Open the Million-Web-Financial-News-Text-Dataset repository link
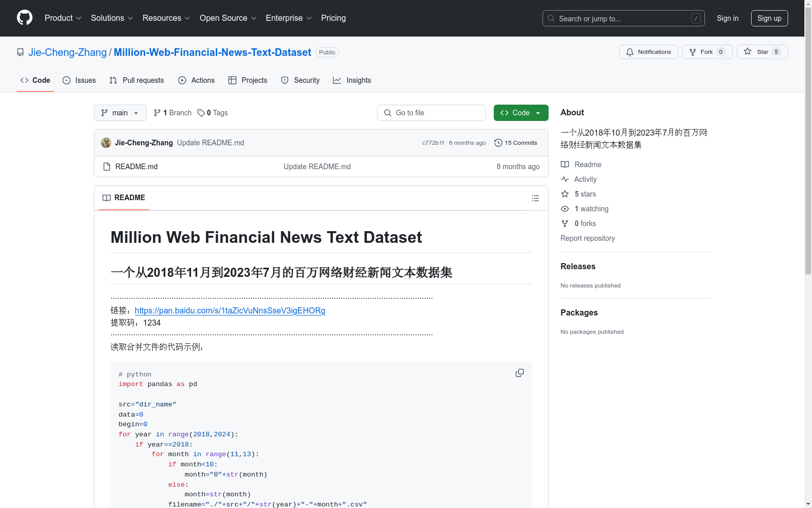Viewport: 812px width, 508px height. click(x=213, y=52)
